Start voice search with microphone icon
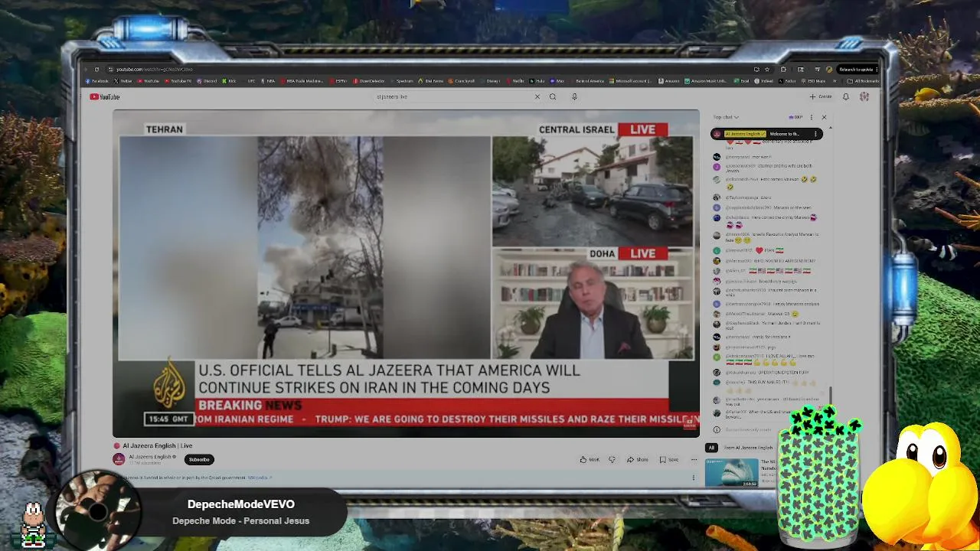The width and height of the screenshot is (980, 551). click(574, 96)
